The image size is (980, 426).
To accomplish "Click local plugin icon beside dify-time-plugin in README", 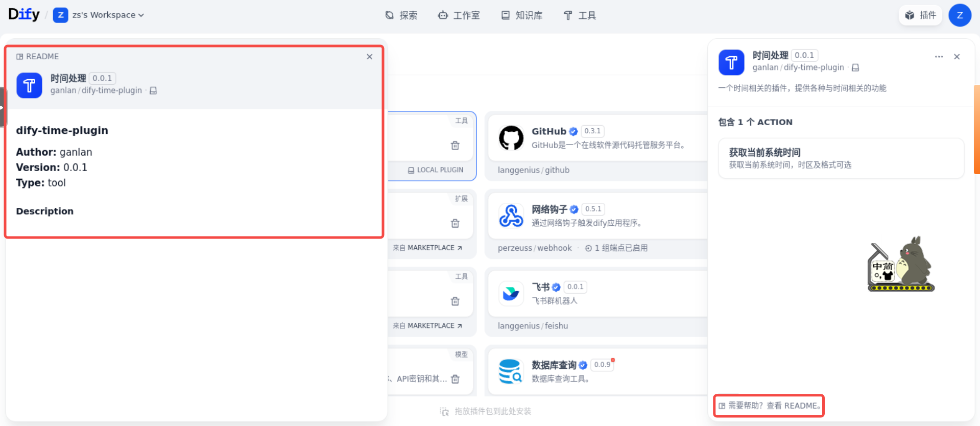I will [x=153, y=90].
